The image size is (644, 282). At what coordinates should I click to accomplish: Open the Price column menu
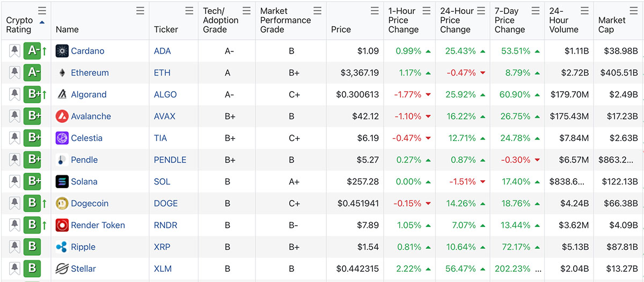375,11
